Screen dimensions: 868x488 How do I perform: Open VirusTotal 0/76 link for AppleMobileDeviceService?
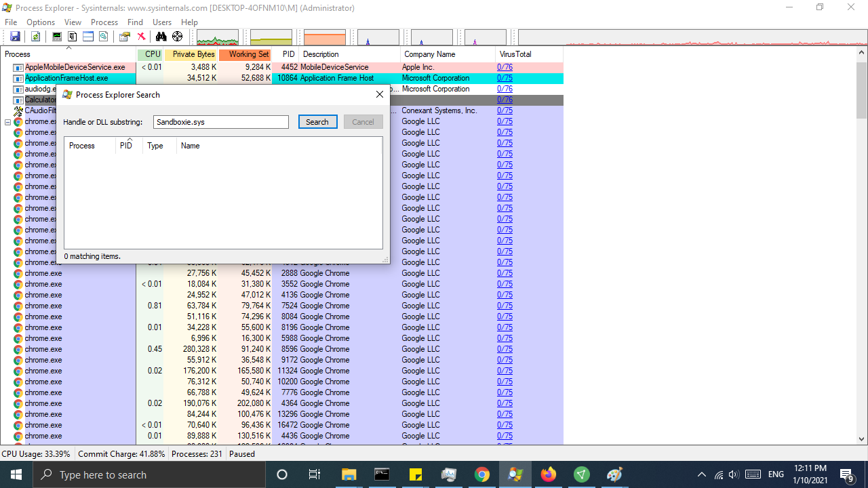point(505,67)
